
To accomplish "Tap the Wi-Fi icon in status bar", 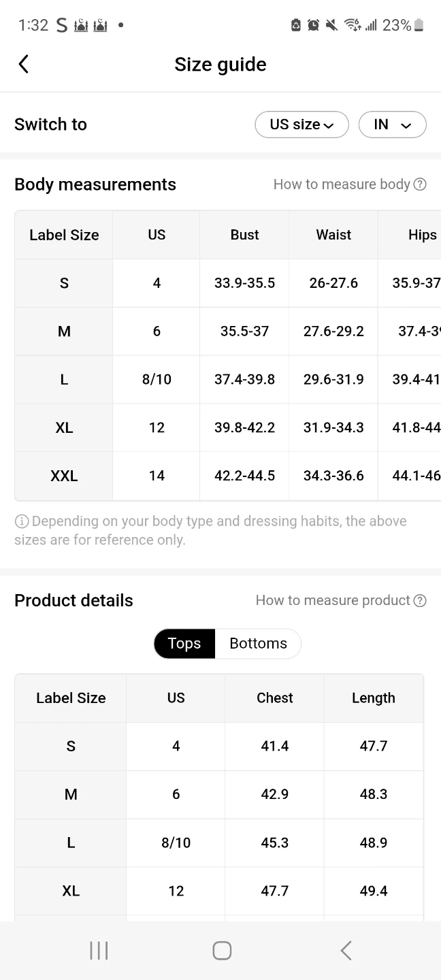I will 353,25.
